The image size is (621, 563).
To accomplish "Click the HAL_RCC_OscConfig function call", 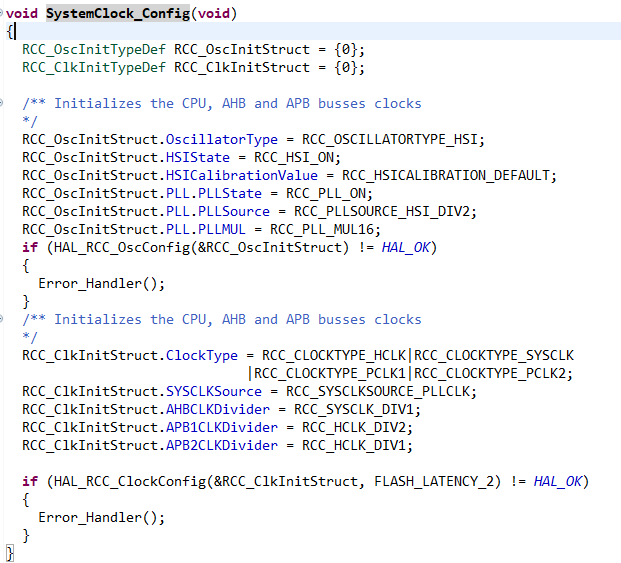I will pyautogui.click(x=122, y=247).
